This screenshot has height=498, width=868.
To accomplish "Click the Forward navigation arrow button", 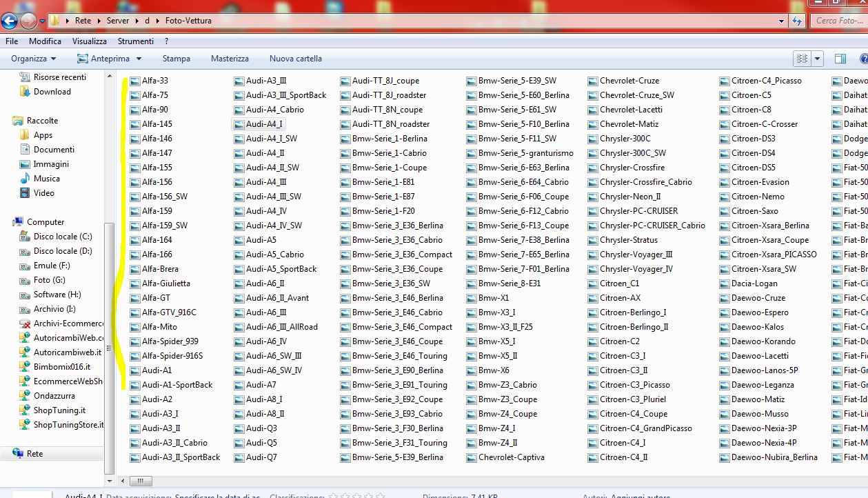I will (28, 21).
